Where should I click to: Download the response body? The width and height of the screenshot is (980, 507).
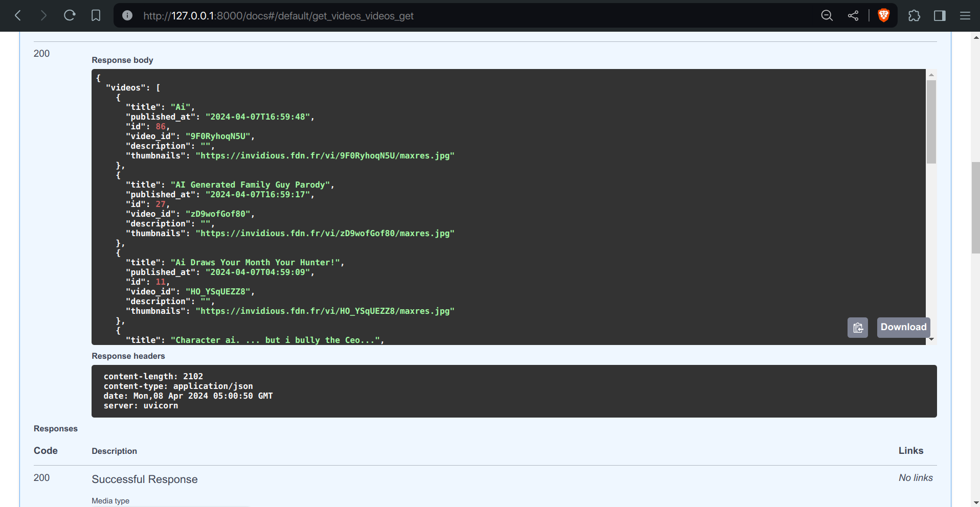point(903,327)
